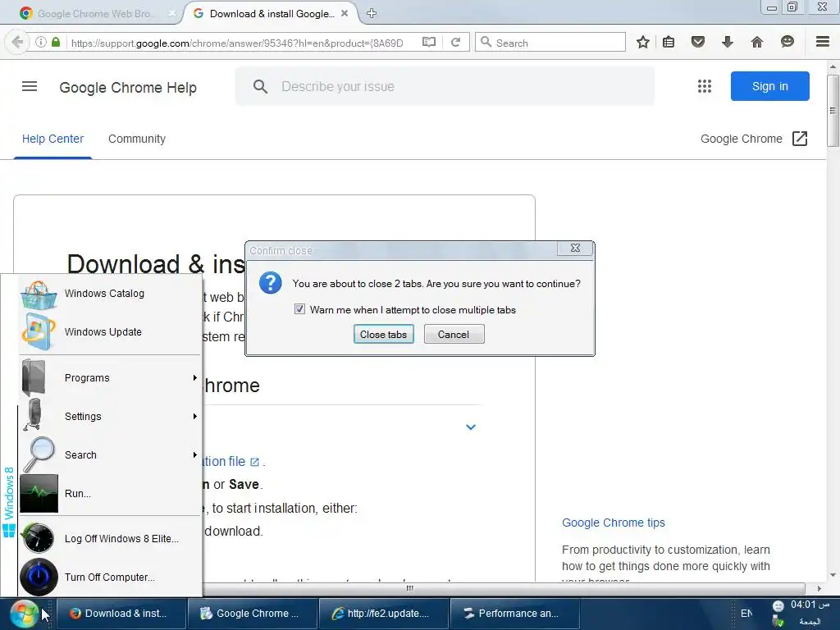
Task: Reload the page with the refresh icon
Action: pos(455,42)
